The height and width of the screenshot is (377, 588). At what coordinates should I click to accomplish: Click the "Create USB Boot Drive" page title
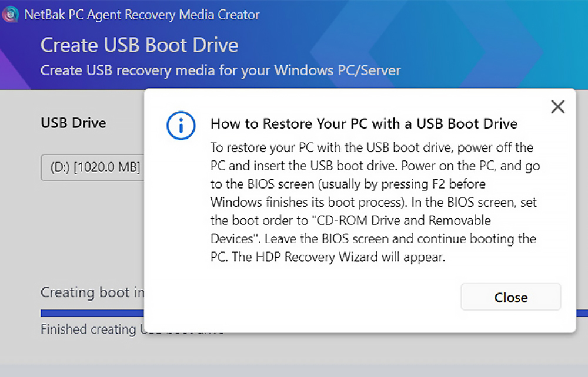[x=139, y=45]
